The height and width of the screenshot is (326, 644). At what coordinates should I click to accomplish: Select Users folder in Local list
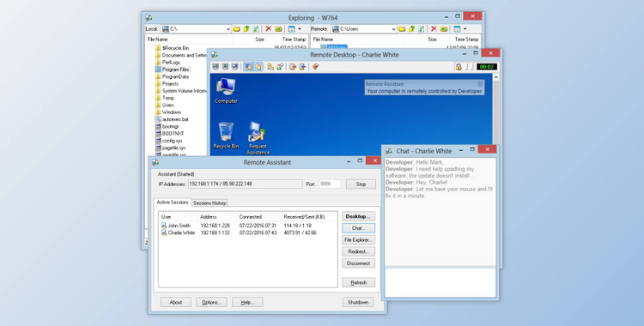[164, 106]
